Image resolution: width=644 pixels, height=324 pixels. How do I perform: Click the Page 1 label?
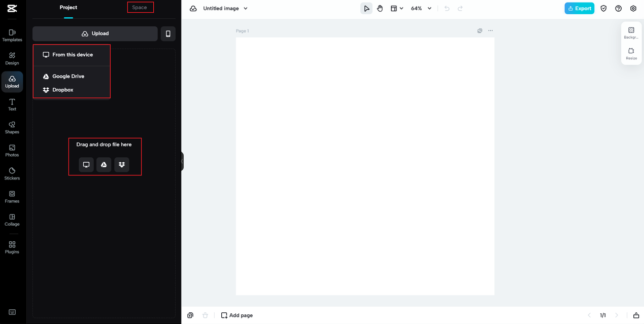pos(243,31)
